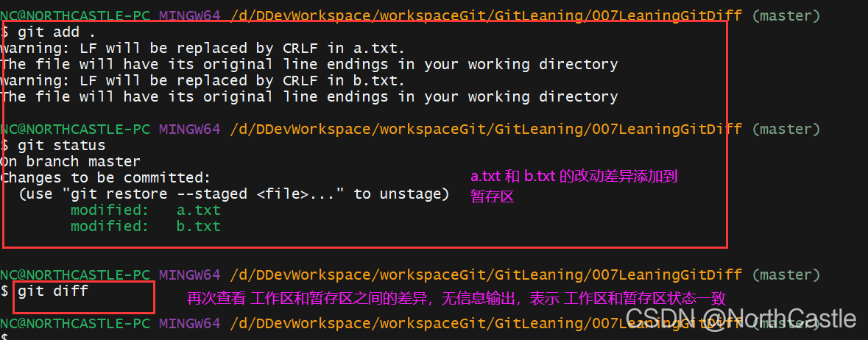Click the magenta annotation about a.txt 和 b.txt
Screen dimensions: 868x340
(574, 177)
